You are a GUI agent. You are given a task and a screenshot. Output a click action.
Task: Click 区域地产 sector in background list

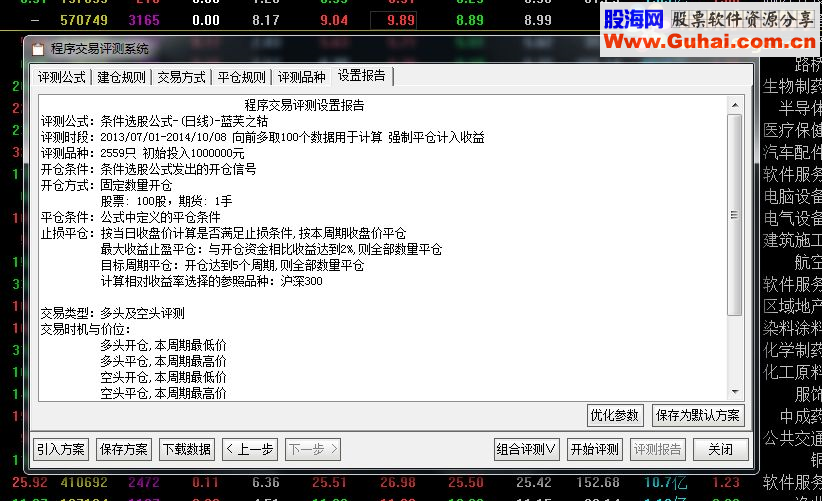793,306
